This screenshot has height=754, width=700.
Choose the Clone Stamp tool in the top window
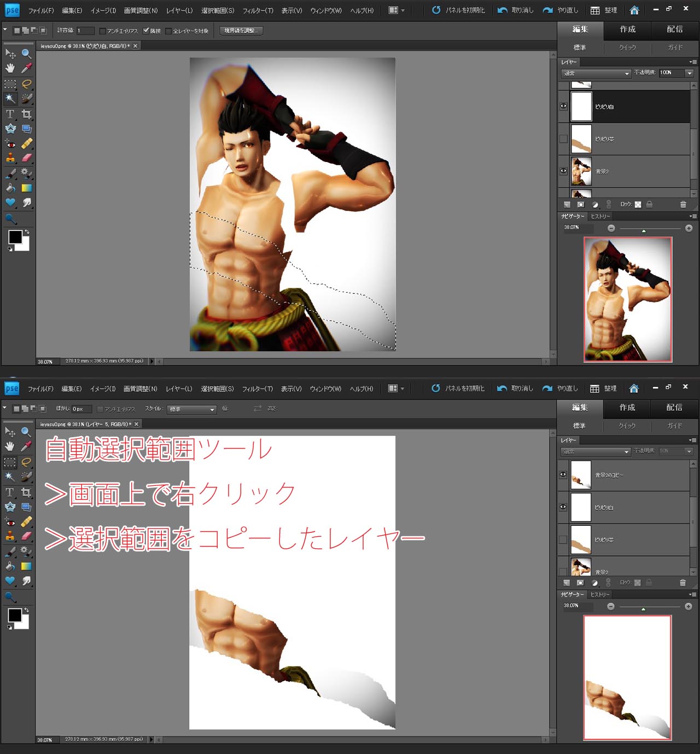click(x=10, y=158)
